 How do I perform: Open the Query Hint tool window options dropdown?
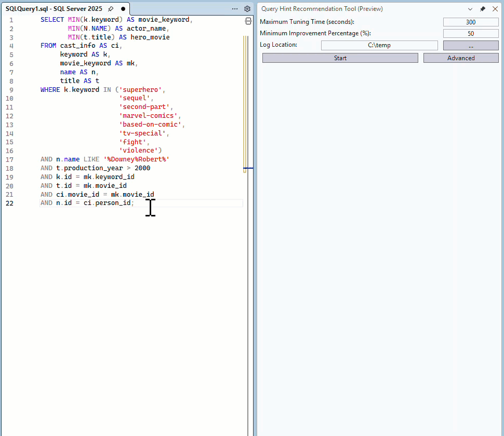pos(470,9)
